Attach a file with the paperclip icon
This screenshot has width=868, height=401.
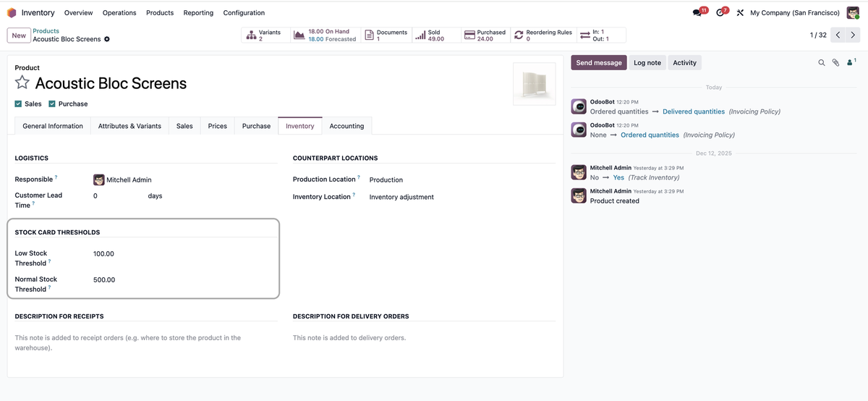coord(835,63)
